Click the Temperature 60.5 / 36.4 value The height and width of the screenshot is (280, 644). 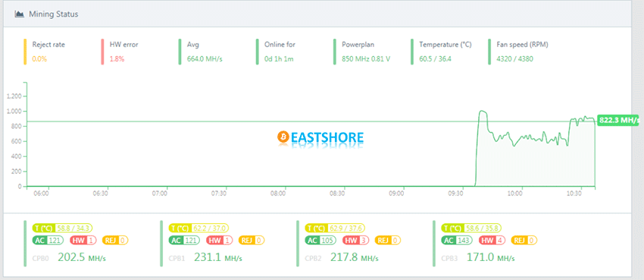pyautogui.click(x=435, y=58)
